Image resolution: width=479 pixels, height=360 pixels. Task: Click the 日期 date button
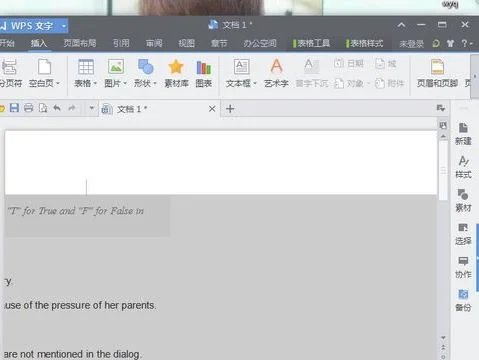(349, 63)
